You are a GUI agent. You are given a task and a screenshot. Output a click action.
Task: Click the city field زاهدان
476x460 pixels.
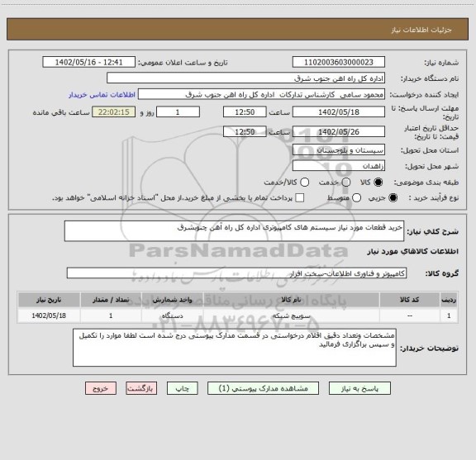point(339,166)
